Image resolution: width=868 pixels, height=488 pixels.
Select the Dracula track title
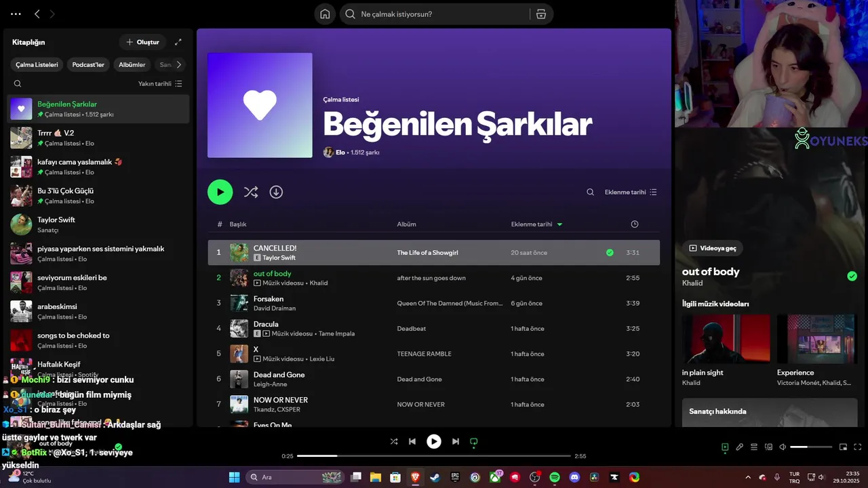(266, 324)
